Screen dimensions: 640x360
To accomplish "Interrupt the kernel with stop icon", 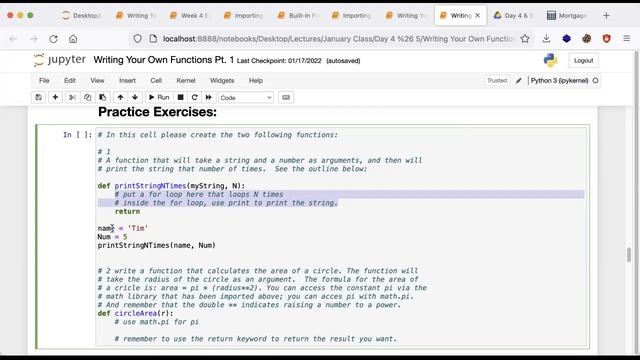I will [180, 98].
